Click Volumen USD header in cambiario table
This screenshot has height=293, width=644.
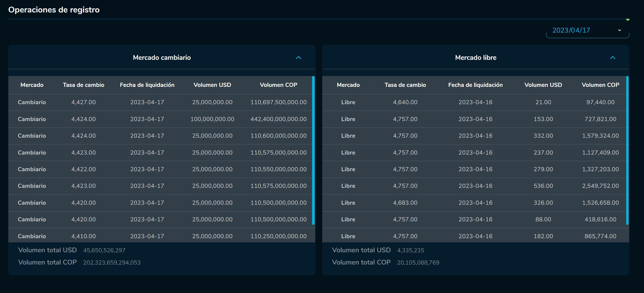(212, 85)
